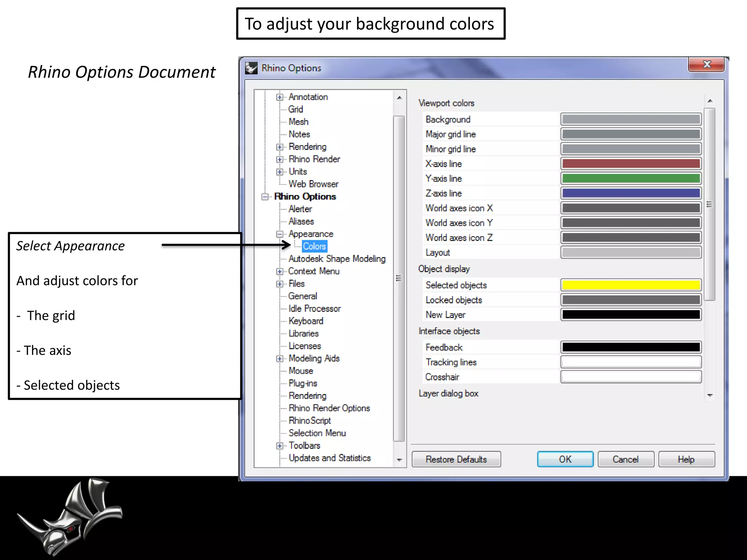The width and height of the screenshot is (747, 560).
Task: Open the Web Browser options page
Action: (313, 184)
